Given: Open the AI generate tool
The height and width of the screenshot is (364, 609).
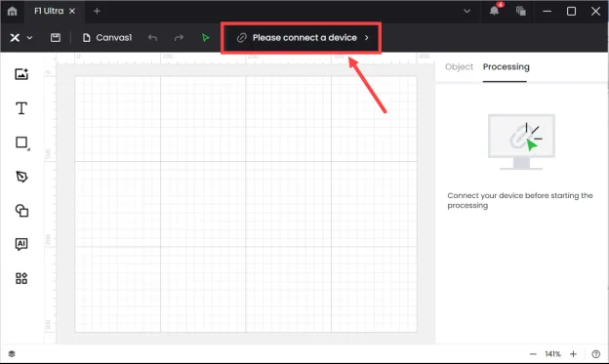Looking at the screenshot, I should (21, 244).
